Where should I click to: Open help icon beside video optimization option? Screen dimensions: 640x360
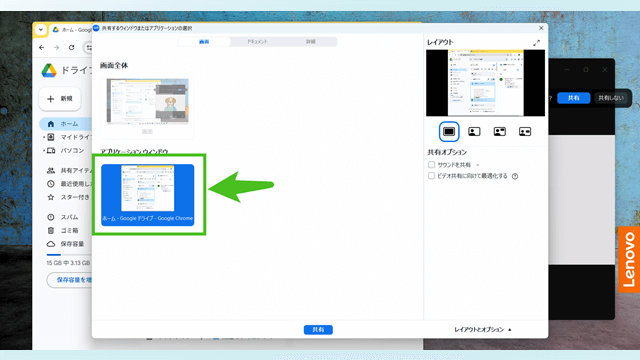pos(515,176)
